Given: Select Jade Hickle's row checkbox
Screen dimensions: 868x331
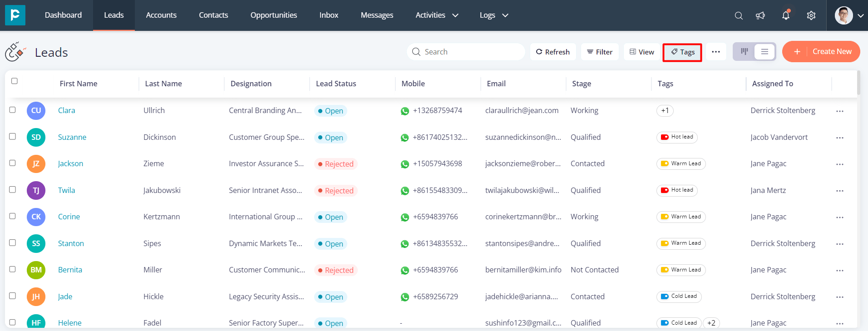Looking at the screenshot, I should pyautogui.click(x=13, y=296).
